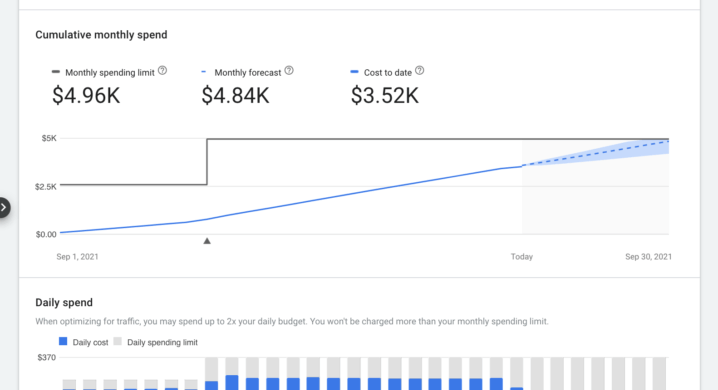Screen dimensions: 718x390
Task: Select the Cost to date legend label
Action: tap(388, 73)
